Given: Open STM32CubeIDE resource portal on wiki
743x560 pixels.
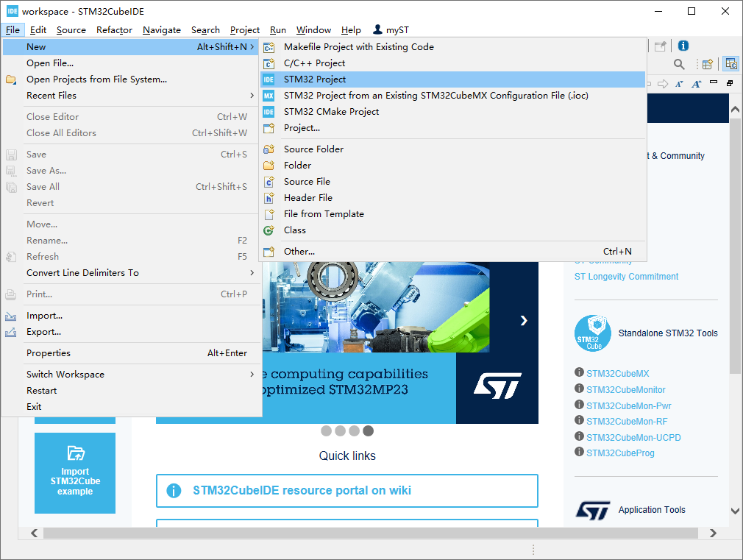Looking at the screenshot, I should (347, 491).
